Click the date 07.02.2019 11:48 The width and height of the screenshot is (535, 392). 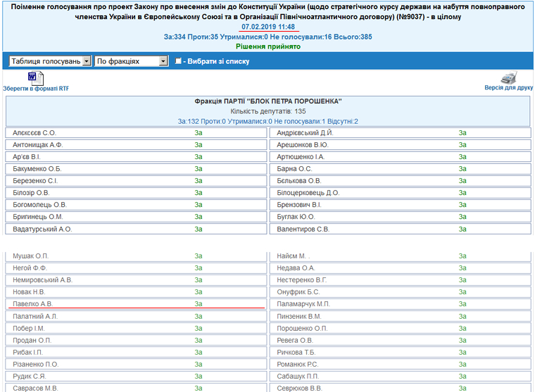tap(267, 26)
